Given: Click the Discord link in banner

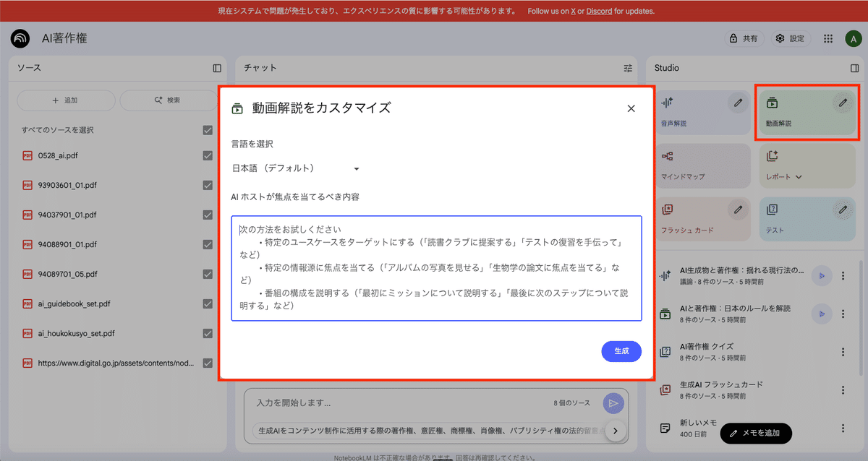Looking at the screenshot, I should (x=599, y=12).
